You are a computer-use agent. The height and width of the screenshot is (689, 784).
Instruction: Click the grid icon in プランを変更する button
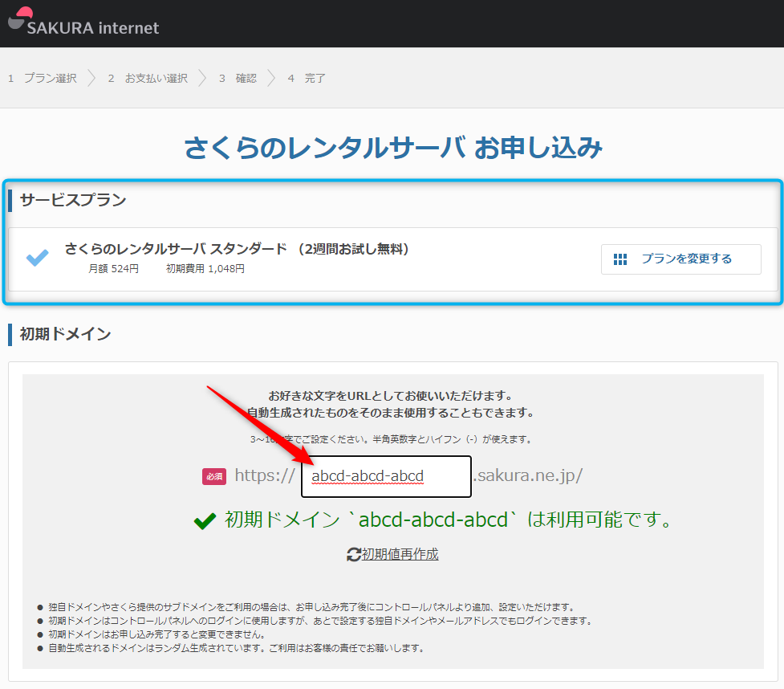coord(620,259)
